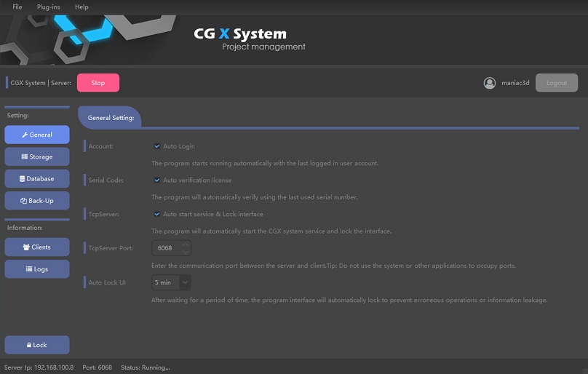Click the Logout button

[557, 83]
